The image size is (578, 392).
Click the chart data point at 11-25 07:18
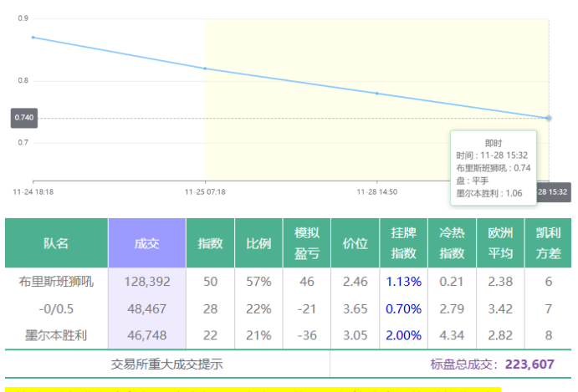[x=205, y=69]
